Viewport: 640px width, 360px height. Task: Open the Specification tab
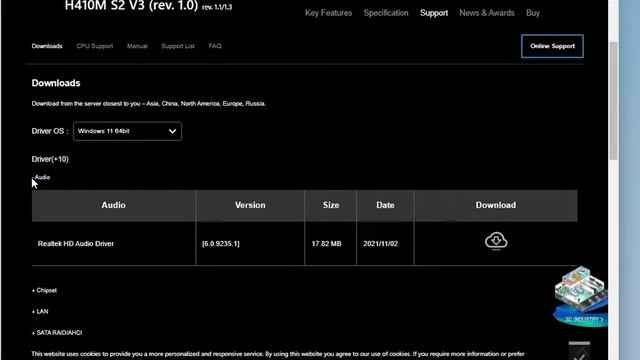[x=386, y=13]
